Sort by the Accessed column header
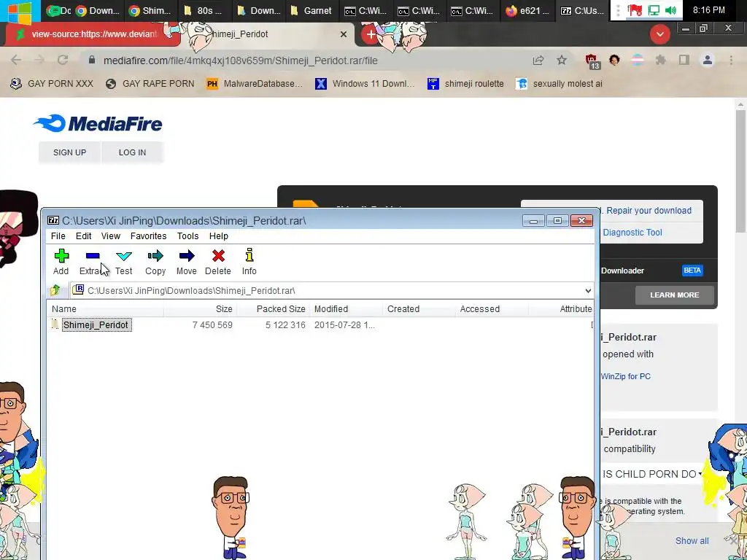Screen dimensions: 747x560 click(492, 308)
